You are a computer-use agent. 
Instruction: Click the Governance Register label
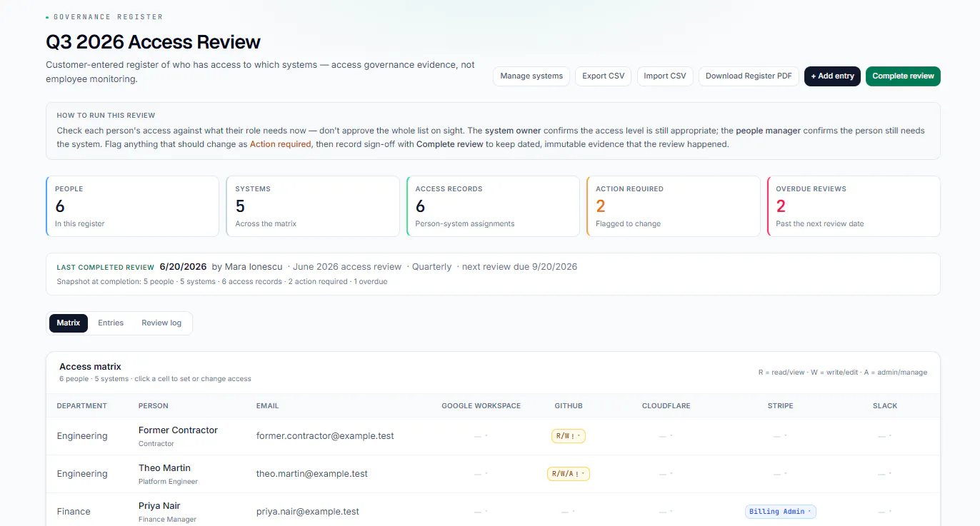(x=108, y=16)
